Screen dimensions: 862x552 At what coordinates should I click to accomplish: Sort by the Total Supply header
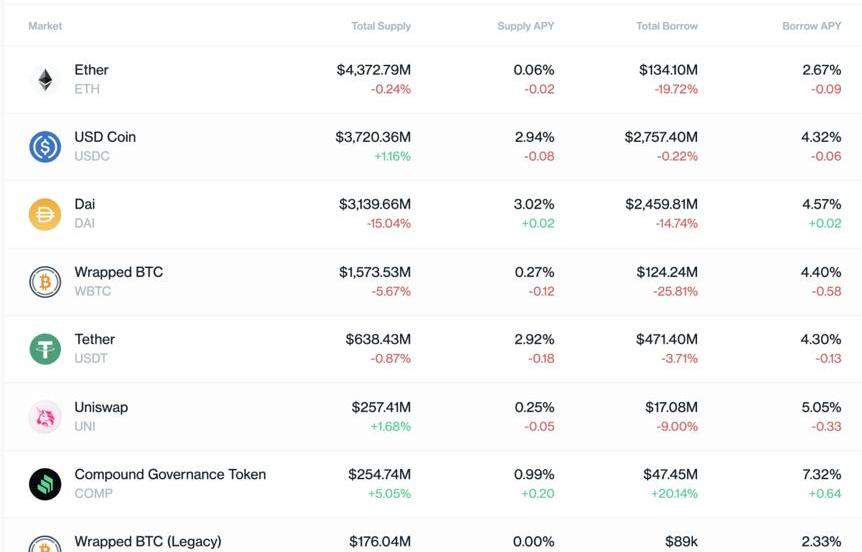click(x=380, y=26)
